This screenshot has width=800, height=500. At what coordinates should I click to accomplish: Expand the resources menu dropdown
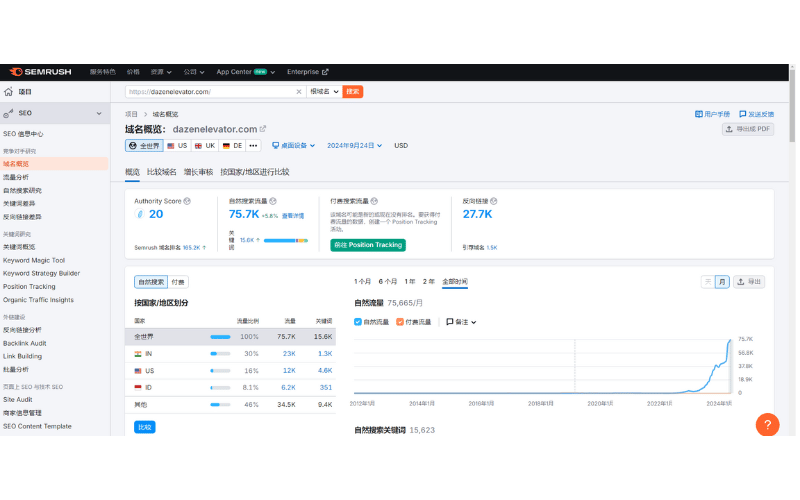pos(161,72)
